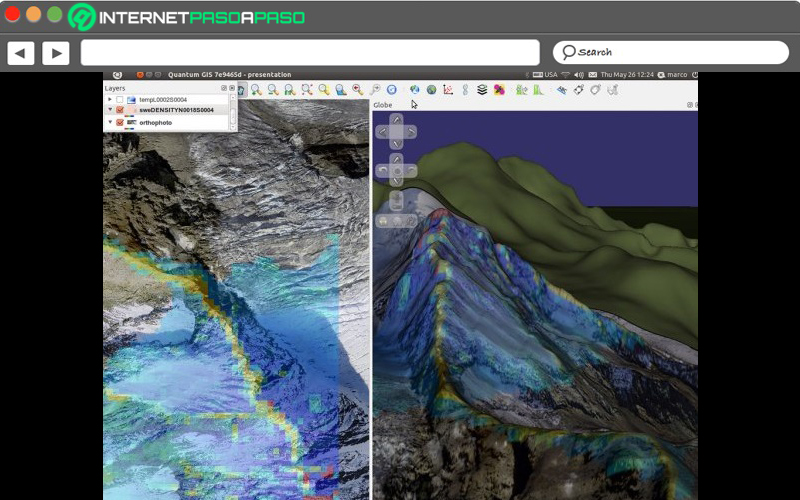Uncheck the orthophoto layer checkbox

tap(120, 122)
